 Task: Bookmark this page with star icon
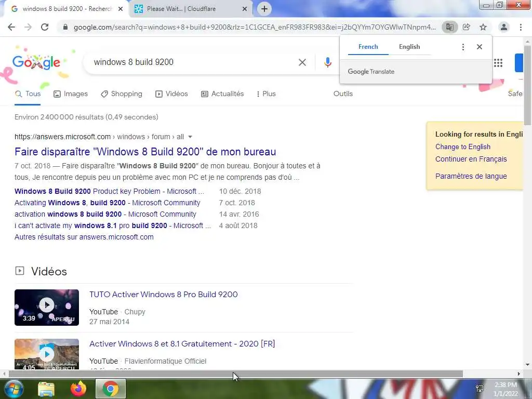[483, 27]
